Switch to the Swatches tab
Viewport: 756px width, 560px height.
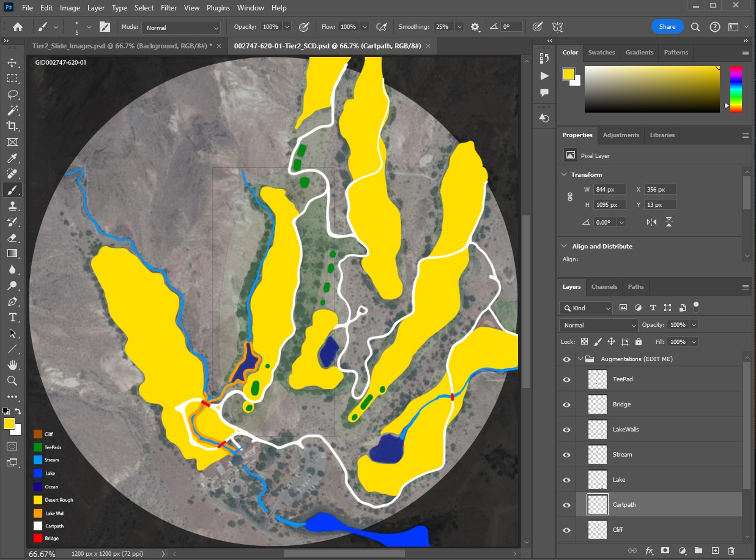click(601, 53)
